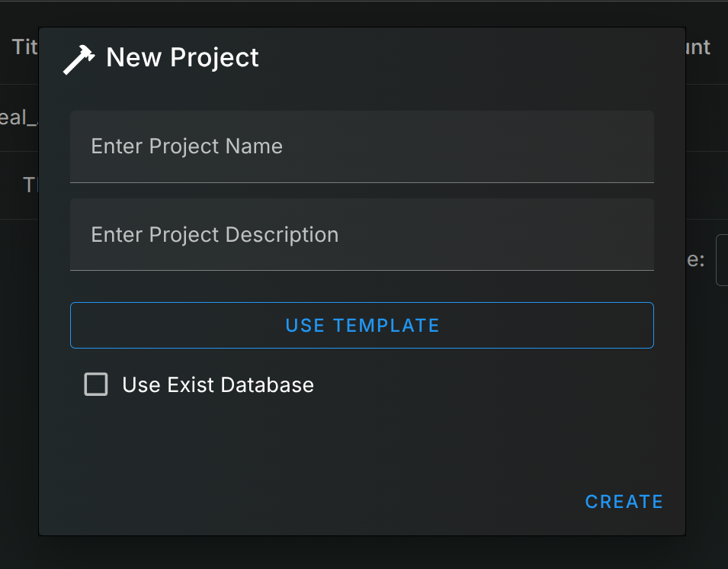Screen dimensions: 728x569
Task: Focus the Enter Project Name field
Action: pos(361,146)
